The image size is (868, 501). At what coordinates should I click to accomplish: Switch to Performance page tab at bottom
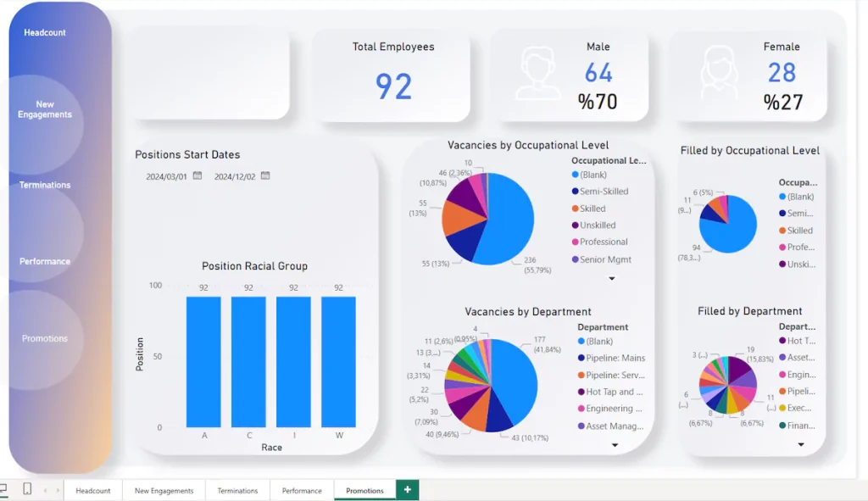(x=302, y=490)
